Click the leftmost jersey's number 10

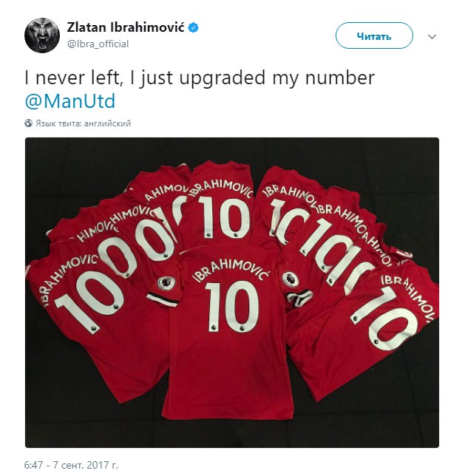pyautogui.click(x=90, y=299)
